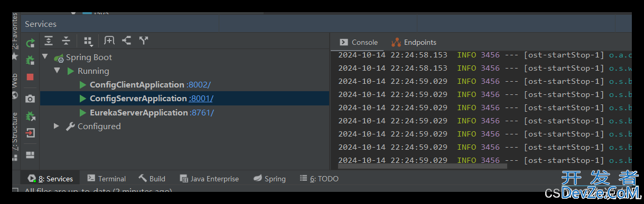Open the :8001/ link for ConfigServerApplication

201,99
